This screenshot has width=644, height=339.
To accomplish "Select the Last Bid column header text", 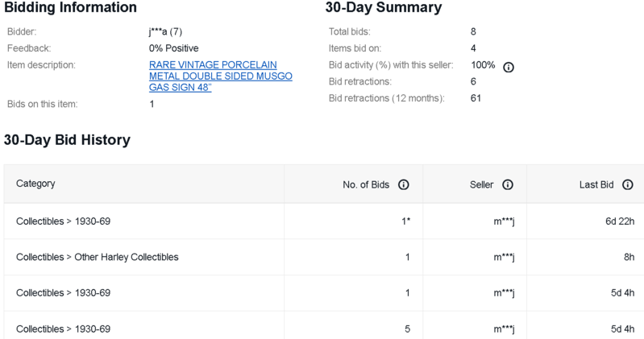I will click(x=596, y=184).
